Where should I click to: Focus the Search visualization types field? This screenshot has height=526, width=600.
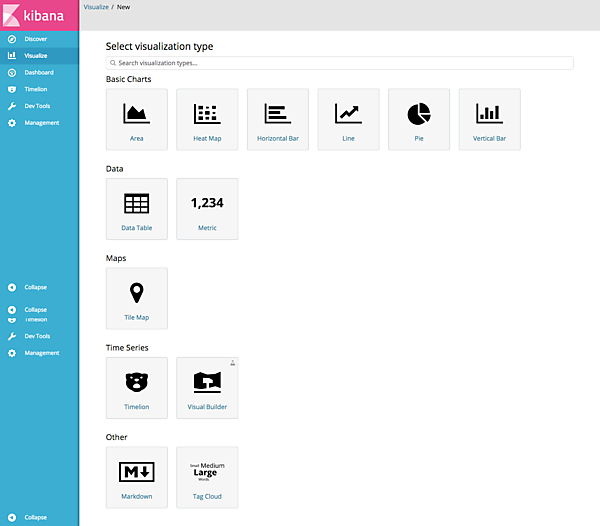click(x=339, y=63)
